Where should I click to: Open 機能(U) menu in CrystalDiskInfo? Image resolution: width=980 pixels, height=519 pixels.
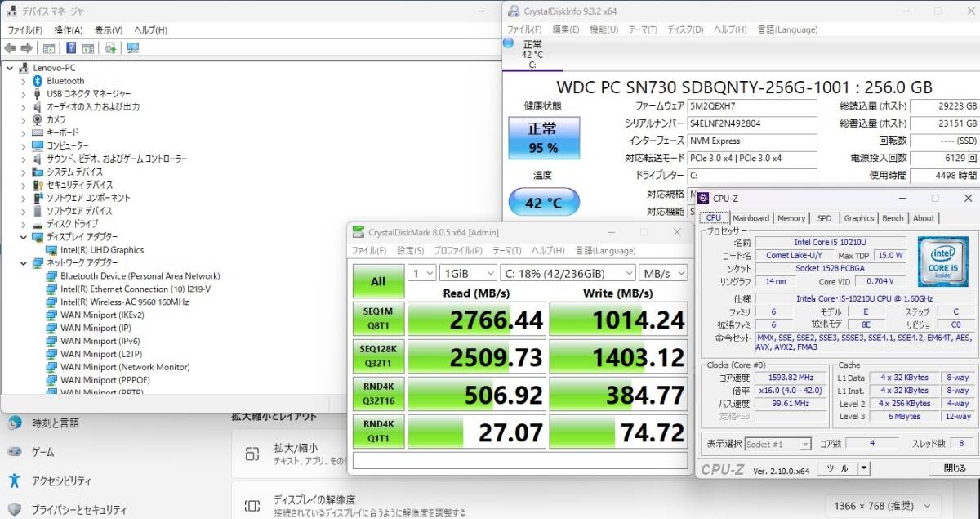604,29
